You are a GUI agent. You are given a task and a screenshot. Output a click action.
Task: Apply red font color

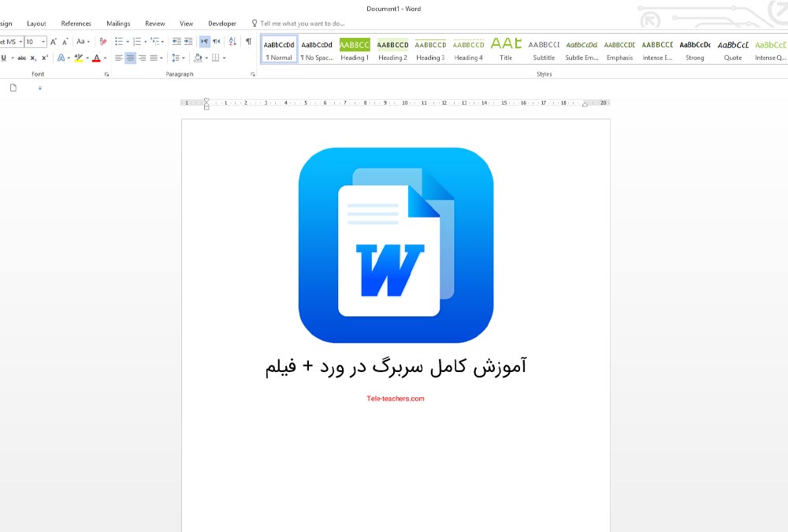[96, 58]
